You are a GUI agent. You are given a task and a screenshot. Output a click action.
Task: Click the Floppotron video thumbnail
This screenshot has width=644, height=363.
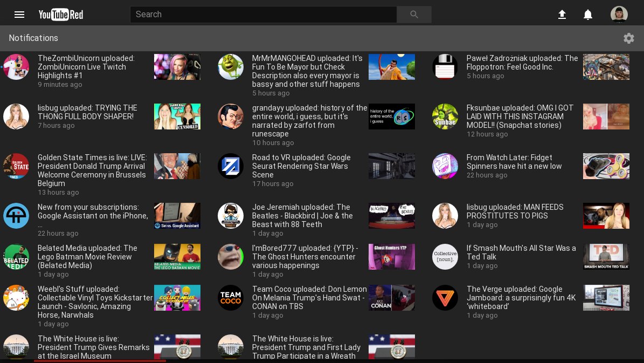click(x=606, y=66)
